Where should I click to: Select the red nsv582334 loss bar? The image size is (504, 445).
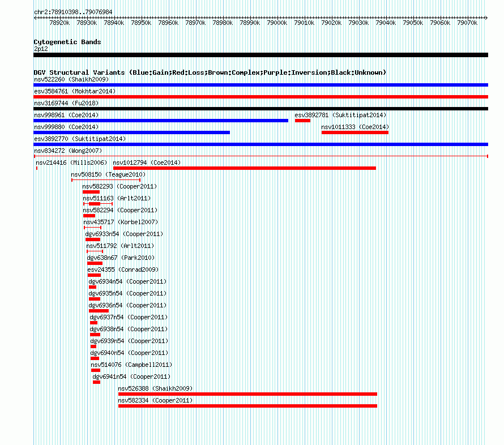(247, 406)
